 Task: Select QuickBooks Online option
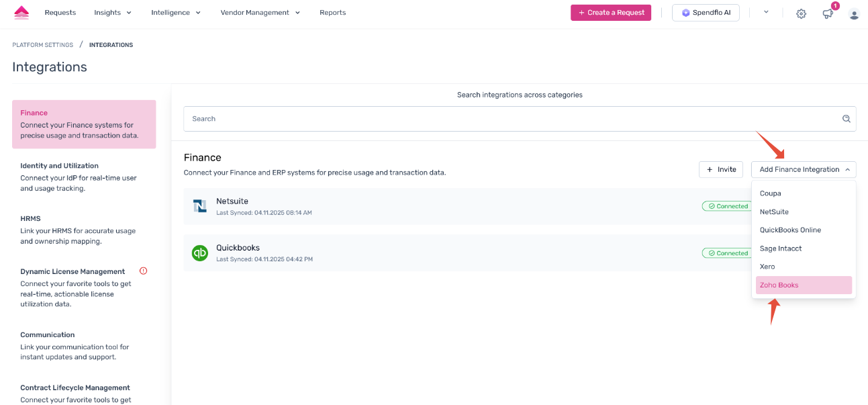804,230
